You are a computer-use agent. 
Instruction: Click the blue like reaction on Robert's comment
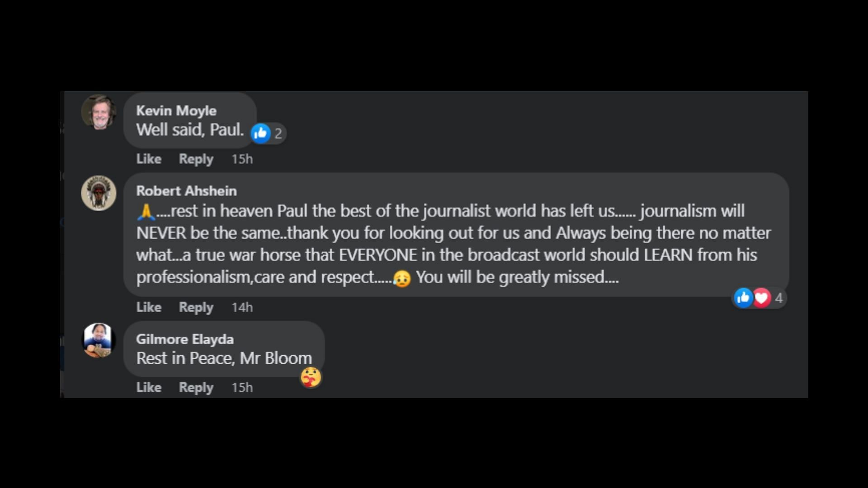pyautogui.click(x=743, y=298)
